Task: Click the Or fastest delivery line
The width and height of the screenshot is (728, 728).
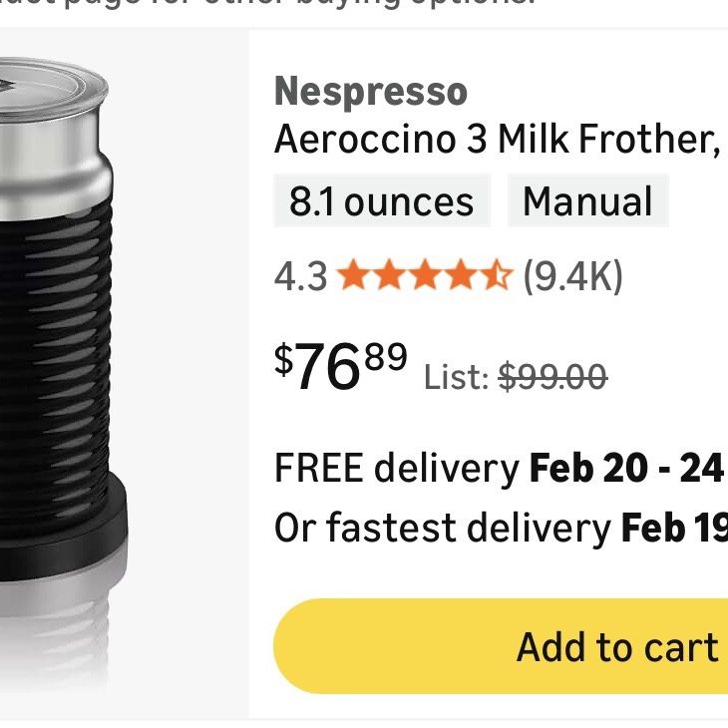Action: click(x=501, y=528)
